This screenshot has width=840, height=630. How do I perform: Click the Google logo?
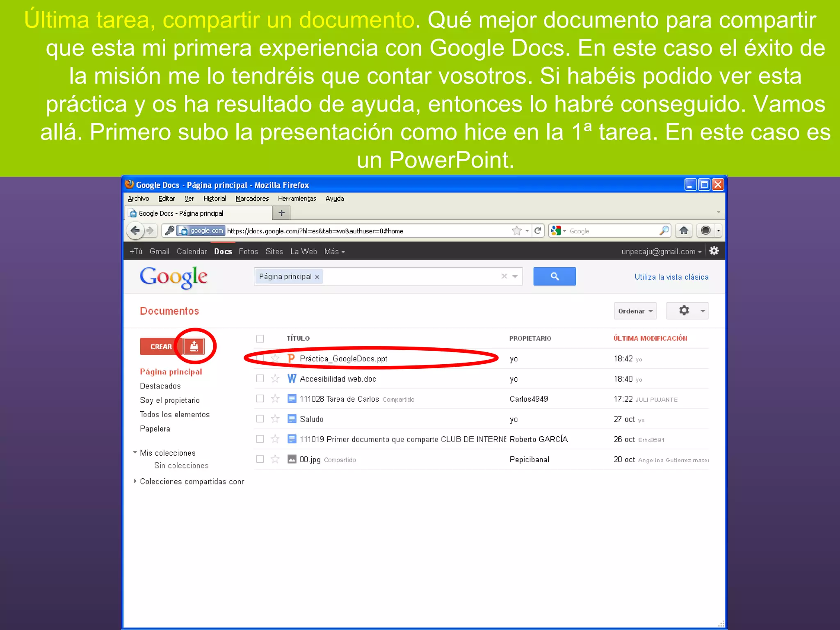[173, 277]
